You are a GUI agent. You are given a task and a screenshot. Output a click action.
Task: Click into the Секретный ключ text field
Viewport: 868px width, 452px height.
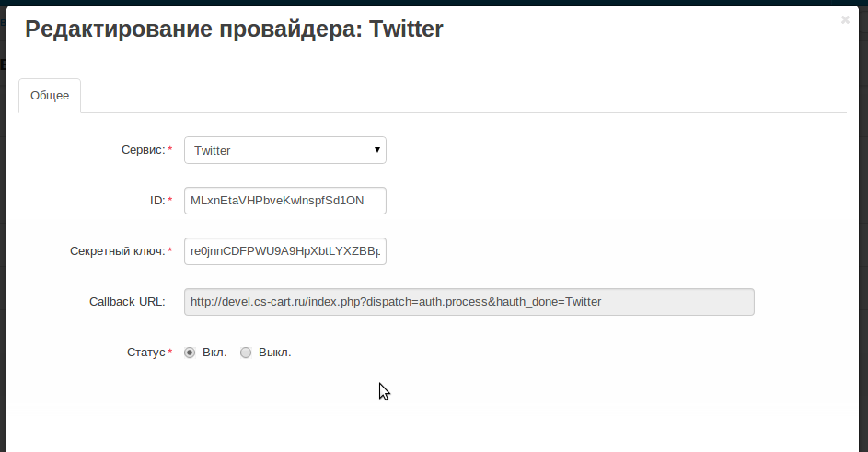(284, 251)
